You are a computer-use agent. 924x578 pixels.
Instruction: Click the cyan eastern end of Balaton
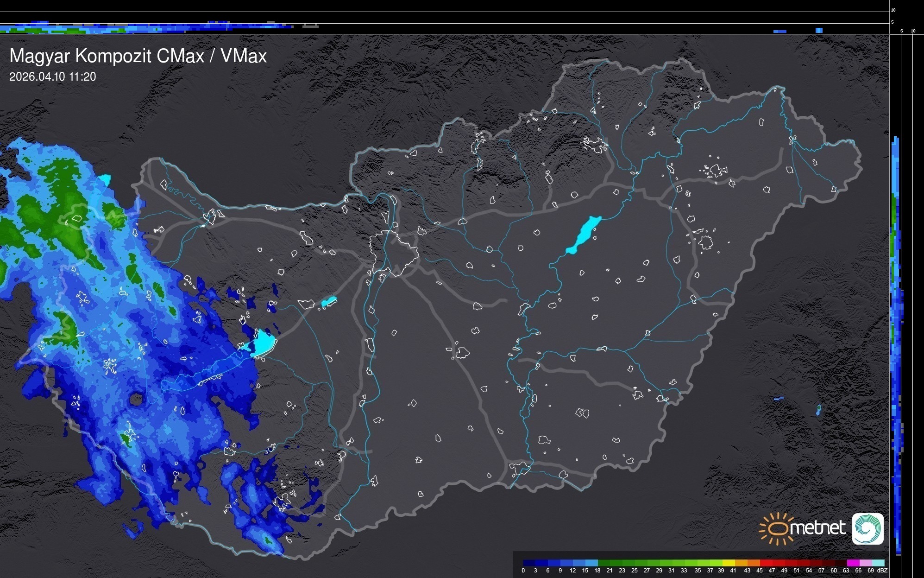click(x=264, y=343)
